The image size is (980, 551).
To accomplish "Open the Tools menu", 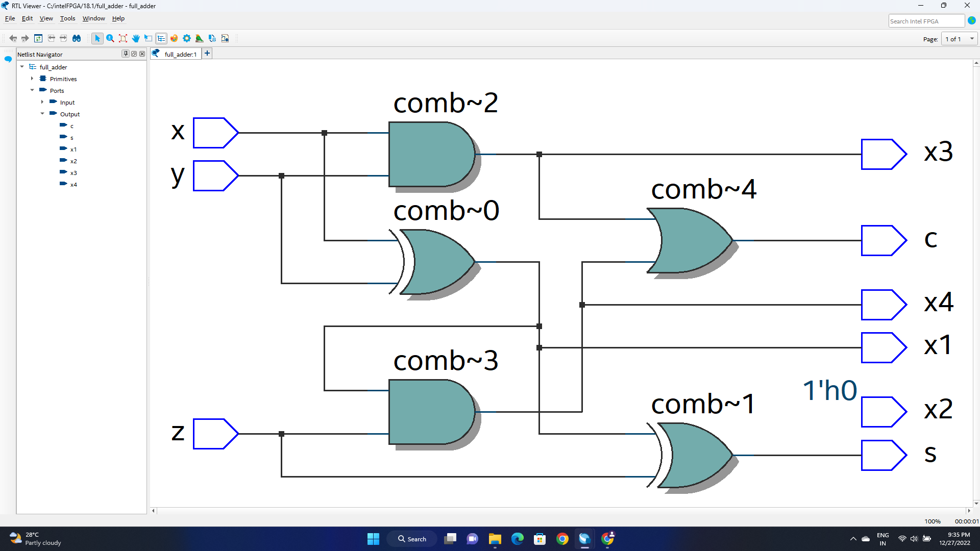I will click(x=67, y=18).
